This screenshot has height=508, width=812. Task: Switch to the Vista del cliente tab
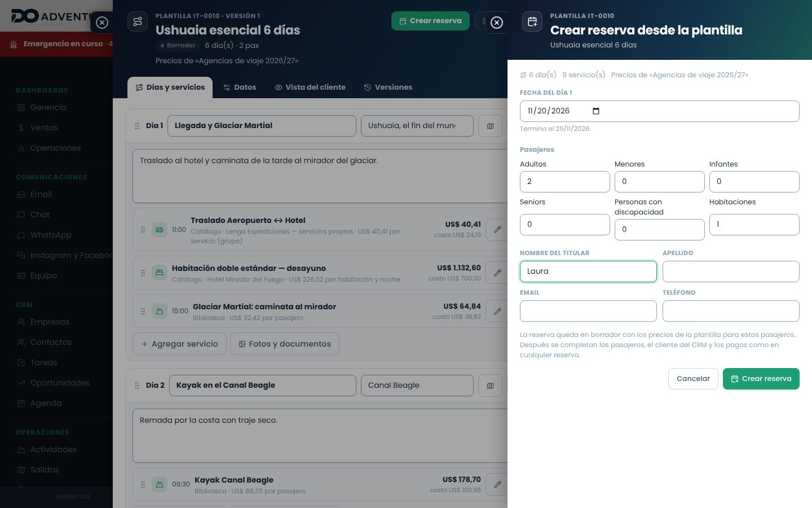pyautogui.click(x=310, y=87)
